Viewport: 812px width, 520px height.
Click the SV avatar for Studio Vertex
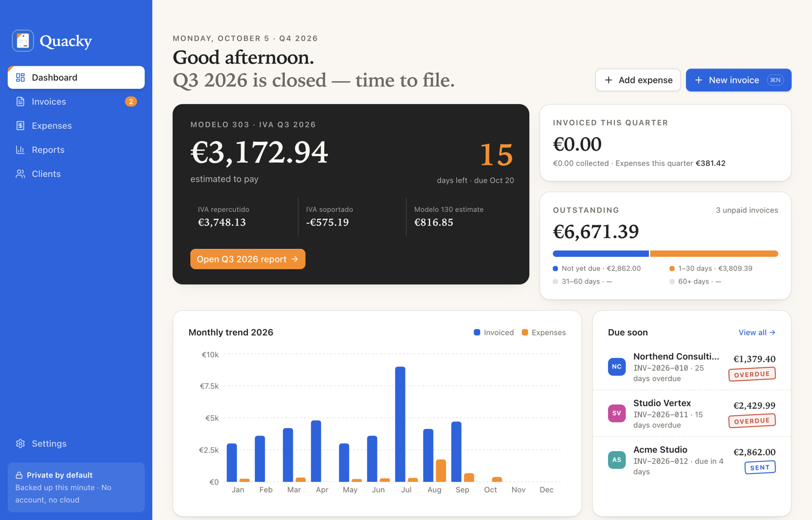coord(617,413)
